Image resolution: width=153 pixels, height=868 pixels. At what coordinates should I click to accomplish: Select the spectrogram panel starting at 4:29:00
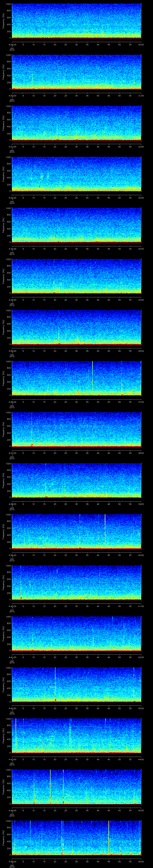click(76, 21)
